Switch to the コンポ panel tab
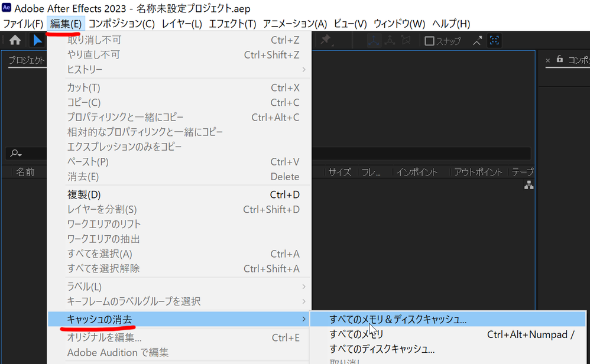 579,60
